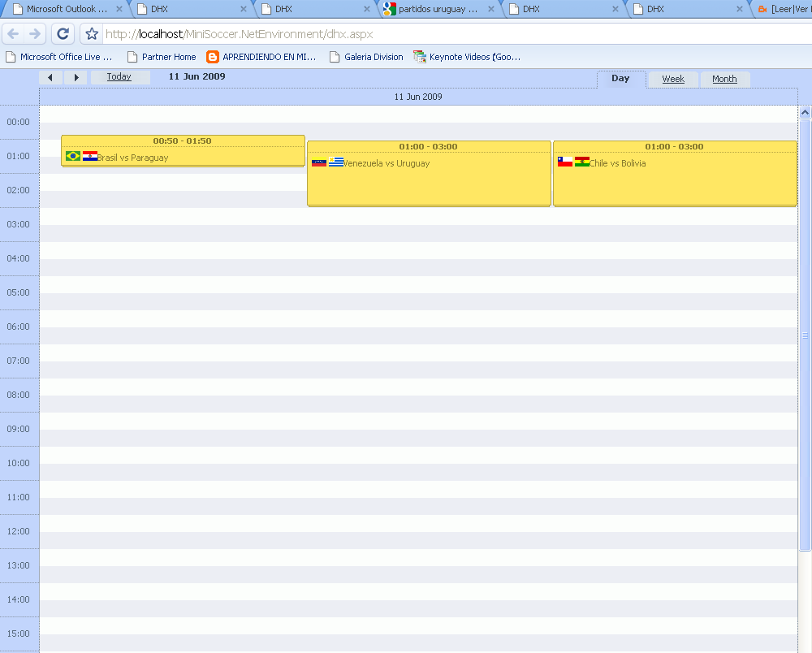Image resolution: width=812 pixels, height=653 pixels.
Task: Open Partner Home bookmark
Action: [162, 57]
